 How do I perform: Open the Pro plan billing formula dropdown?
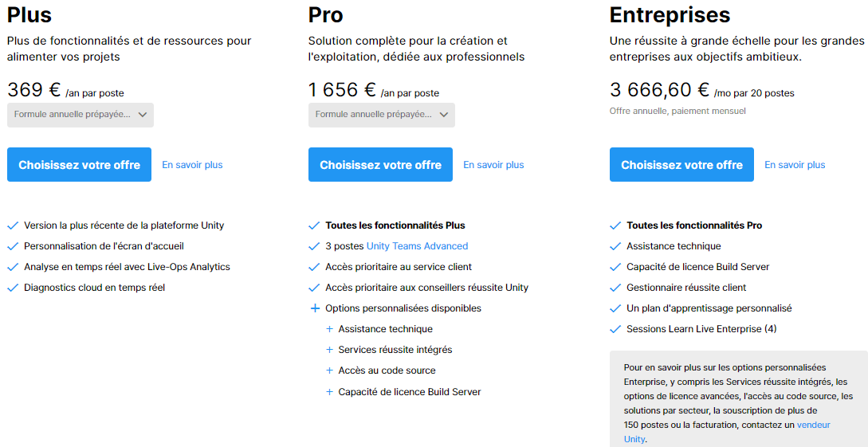[x=382, y=115]
